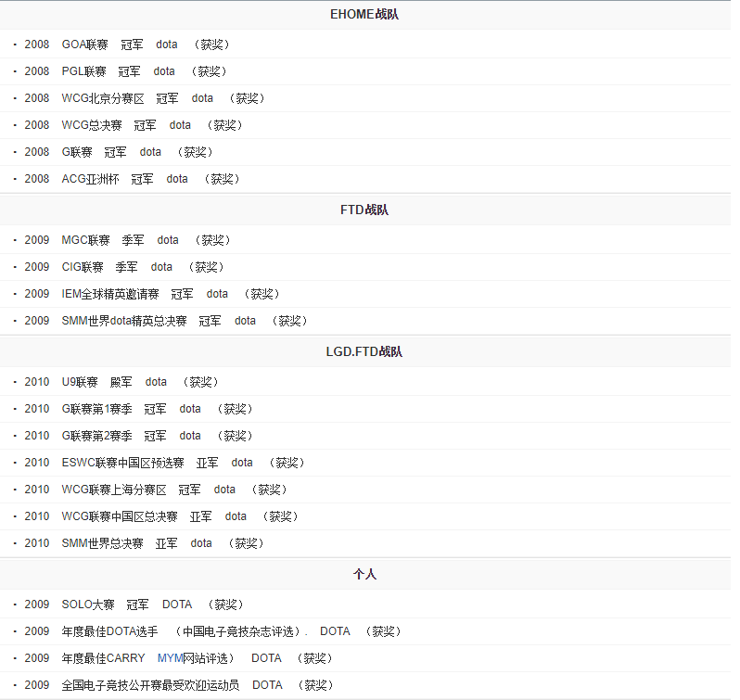Select the EHOME战队 section header

(364, 15)
